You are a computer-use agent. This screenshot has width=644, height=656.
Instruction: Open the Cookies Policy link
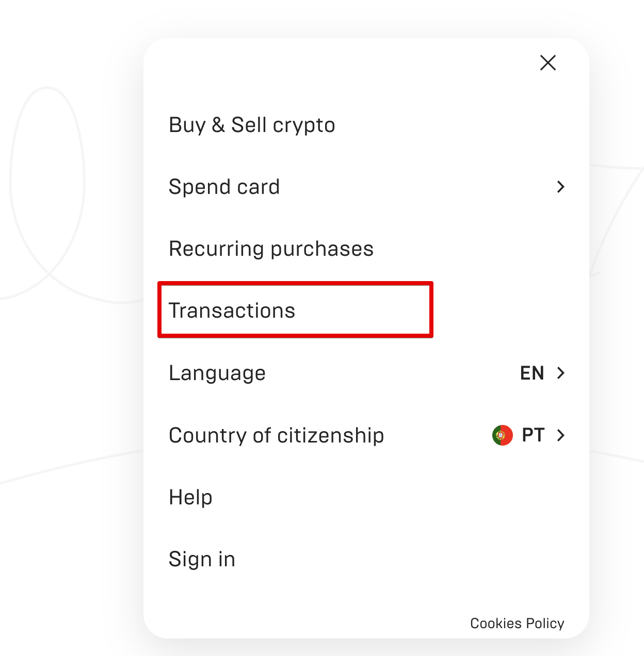[517, 623]
